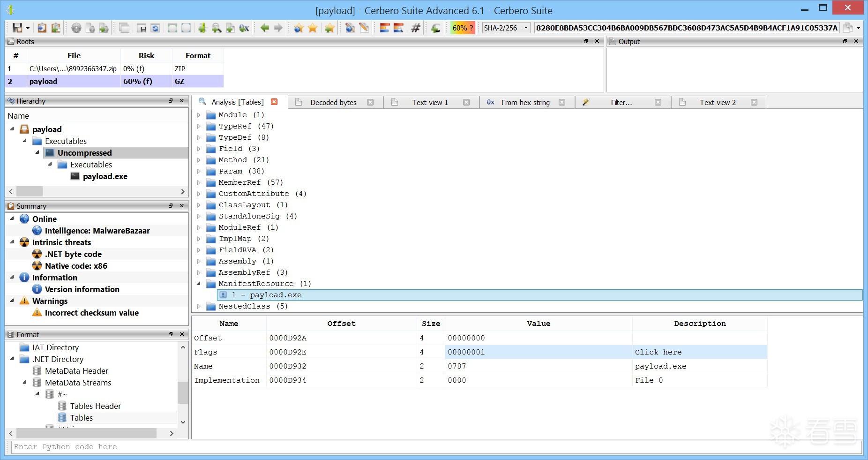
Task: Click the 0x hex toolbar icon
Action: point(244,28)
